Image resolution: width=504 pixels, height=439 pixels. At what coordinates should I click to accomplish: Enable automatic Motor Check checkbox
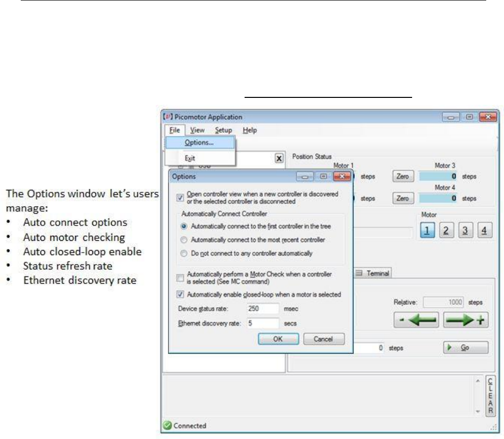pos(180,278)
